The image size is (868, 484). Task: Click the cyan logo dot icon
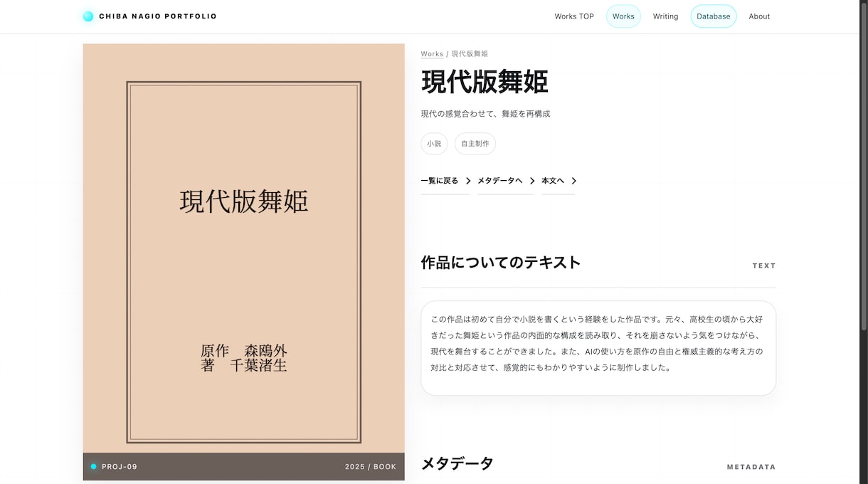click(88, 16)
